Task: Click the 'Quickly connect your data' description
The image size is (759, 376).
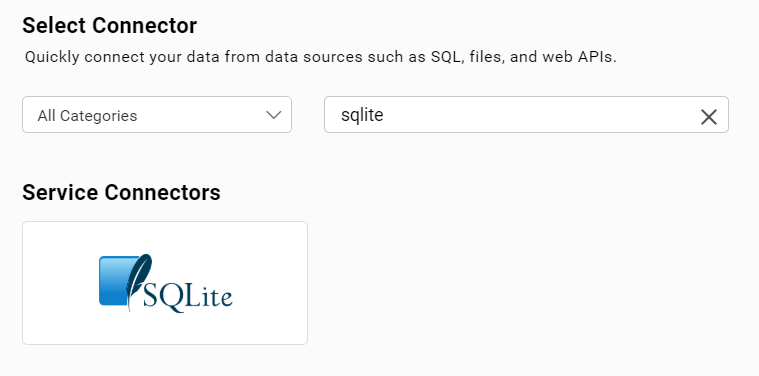Action: coord(320,57)
